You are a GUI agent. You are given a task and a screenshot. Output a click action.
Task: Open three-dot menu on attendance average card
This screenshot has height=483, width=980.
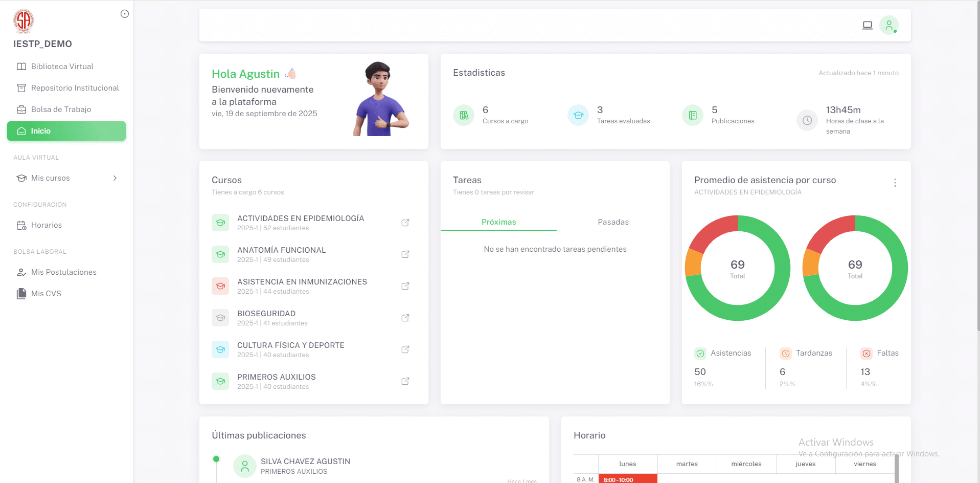[895, 183]
